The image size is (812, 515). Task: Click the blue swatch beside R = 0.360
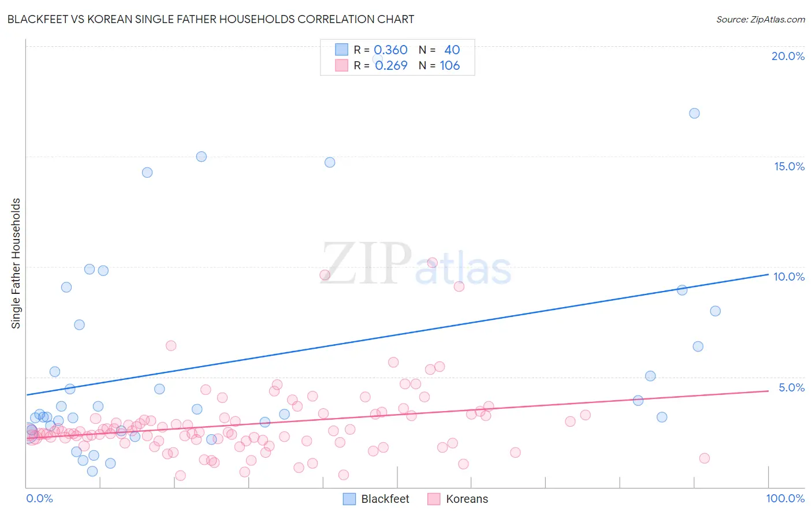click(x=342, y=50)
